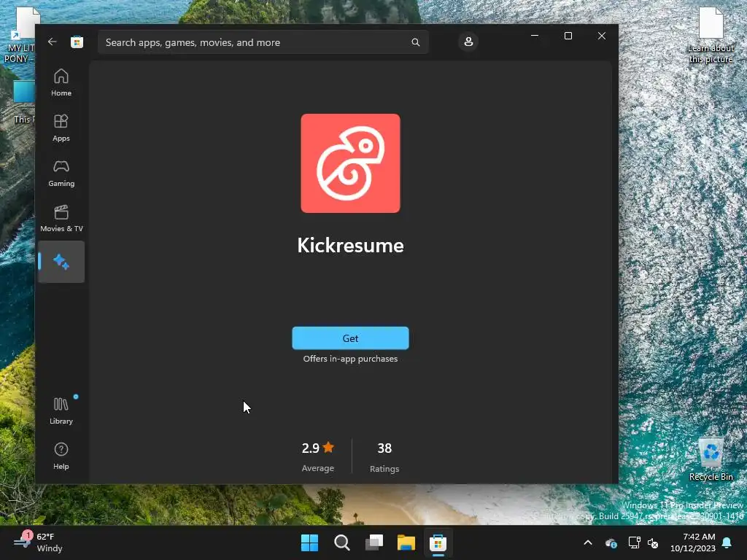Click Get to install Kickresume

(350, 338)
